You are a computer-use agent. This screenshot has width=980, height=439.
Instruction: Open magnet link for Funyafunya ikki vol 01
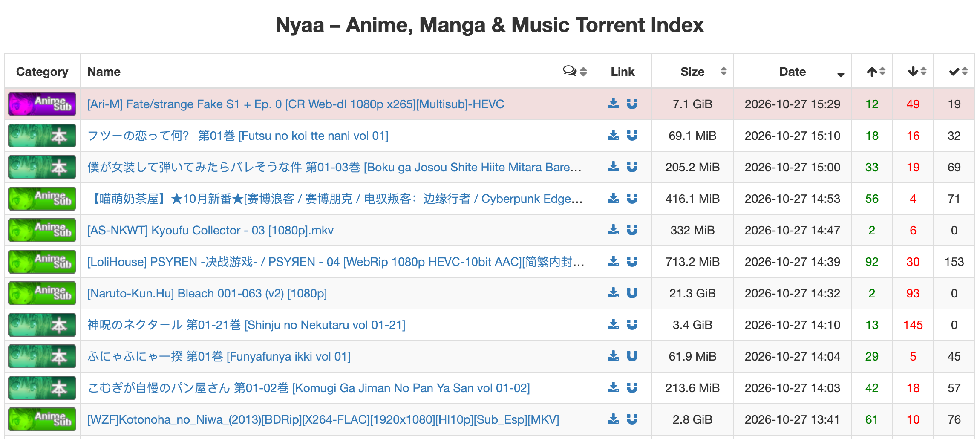coord(632,356)
